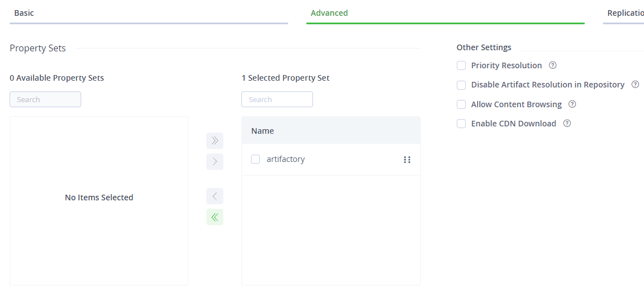Click the move all right double-chevron button
The height and width of the screenshot is (294, 644).
215,141
